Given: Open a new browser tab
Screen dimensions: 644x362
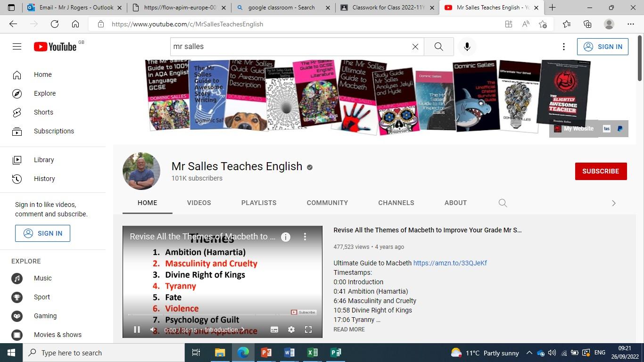Looking at the screenshot, I should coord(552,8).
